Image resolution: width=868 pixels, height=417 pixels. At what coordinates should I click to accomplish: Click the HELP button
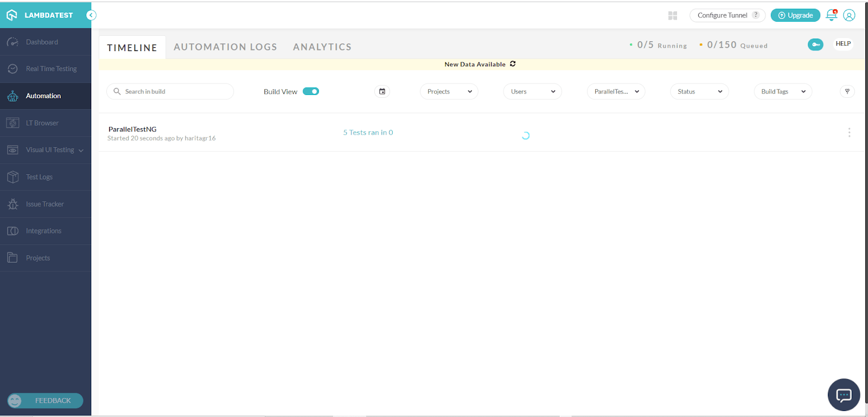(843, 44)
